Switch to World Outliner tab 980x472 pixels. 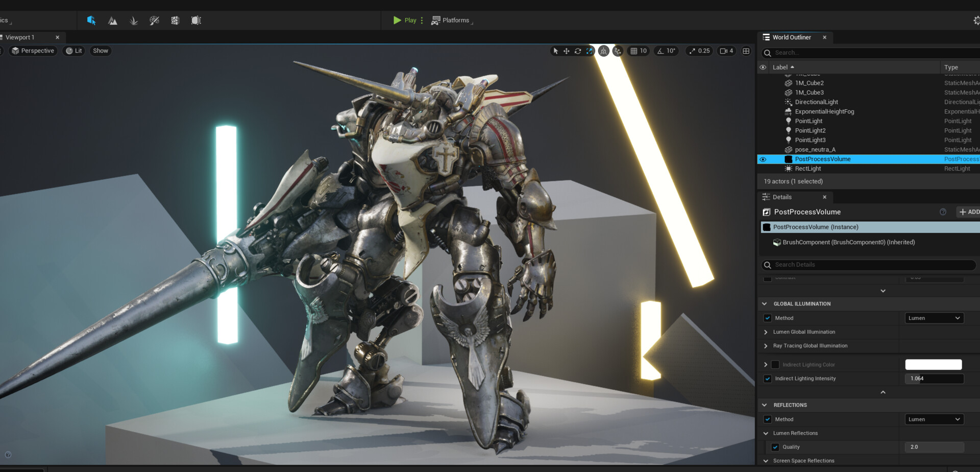click(x=791, y=37)
